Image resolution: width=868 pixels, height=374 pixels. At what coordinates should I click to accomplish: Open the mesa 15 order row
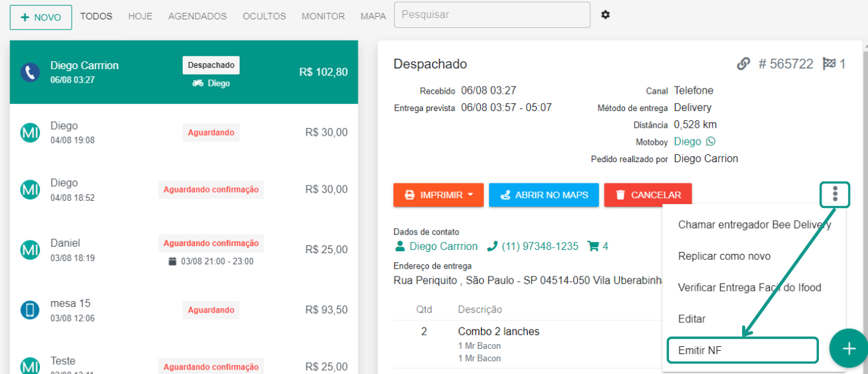tap(184, 310)
